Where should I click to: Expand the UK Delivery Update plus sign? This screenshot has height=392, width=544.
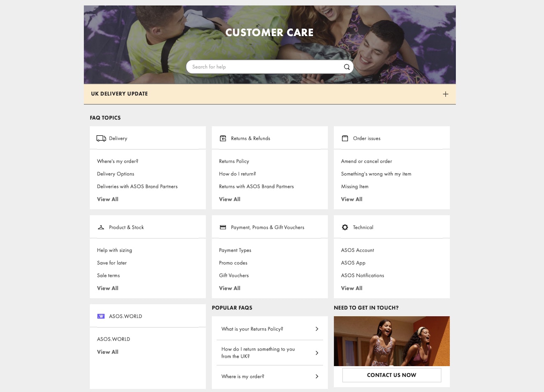[x=445, y=94]
